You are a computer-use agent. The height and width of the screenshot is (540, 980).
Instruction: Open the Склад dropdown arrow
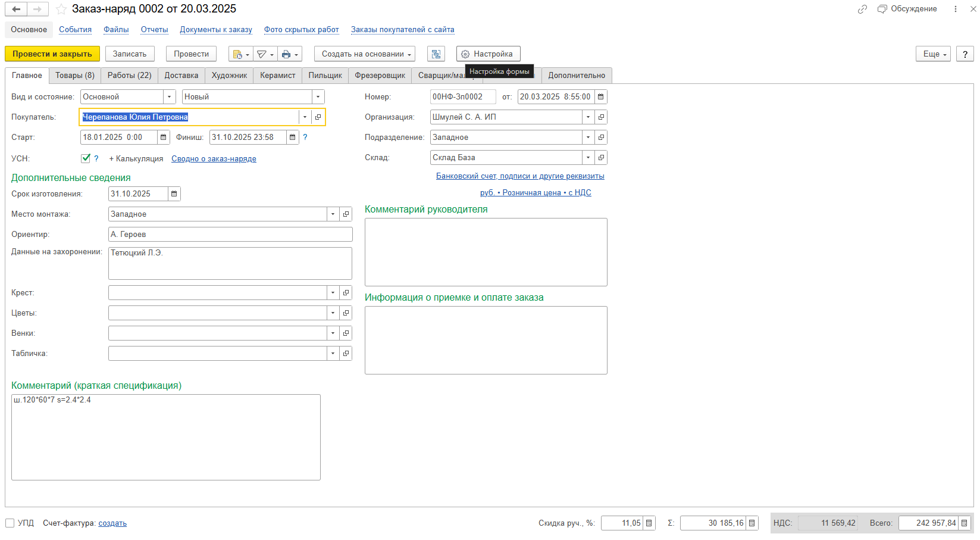tap(588, 158)
